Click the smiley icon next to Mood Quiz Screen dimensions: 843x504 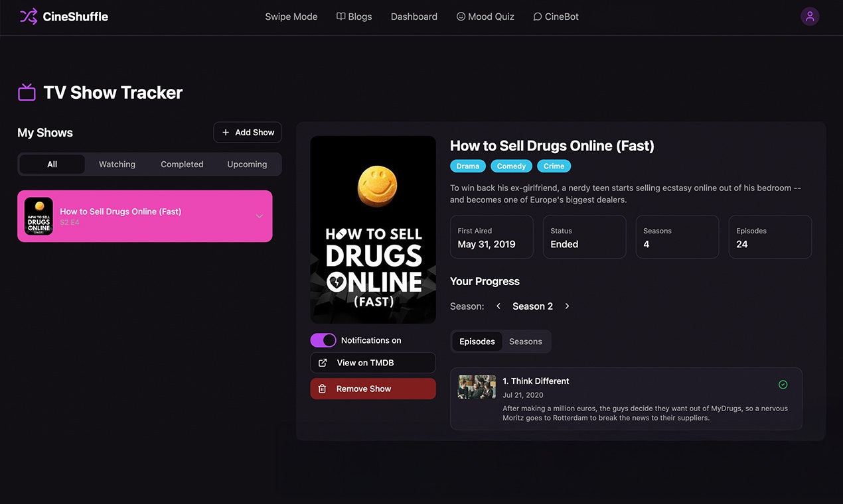pos(461,17)
